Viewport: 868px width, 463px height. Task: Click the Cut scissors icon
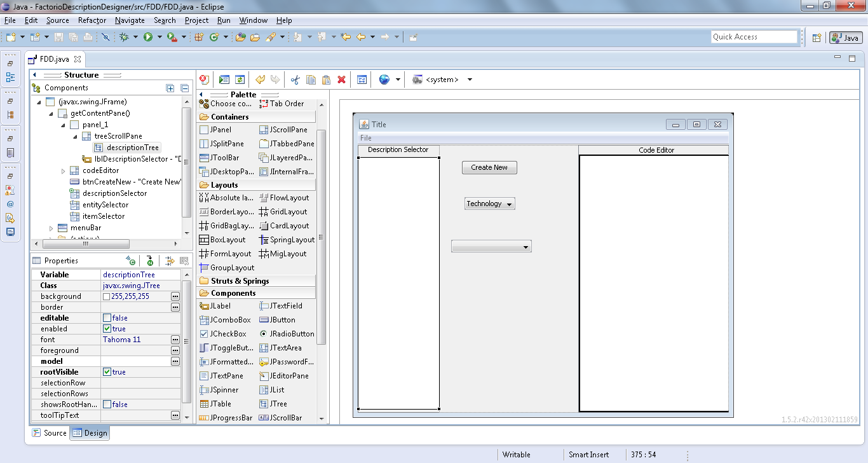[295, 79]
